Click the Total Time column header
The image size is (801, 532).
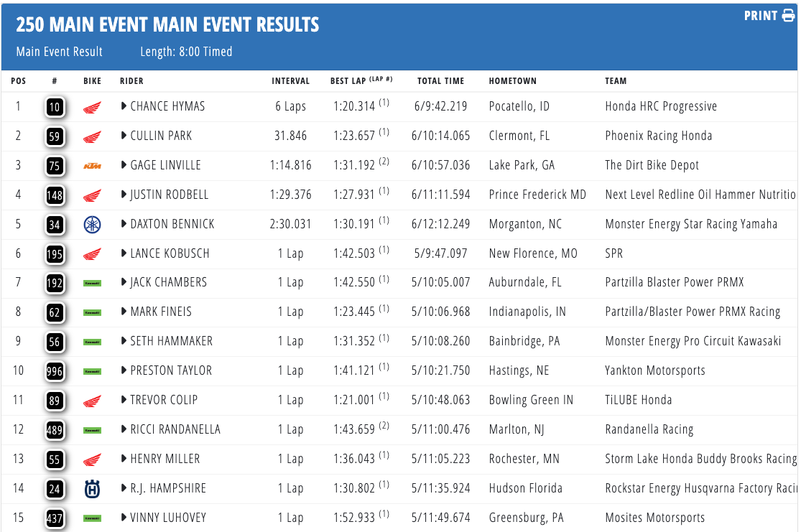(x=440, y=81)
